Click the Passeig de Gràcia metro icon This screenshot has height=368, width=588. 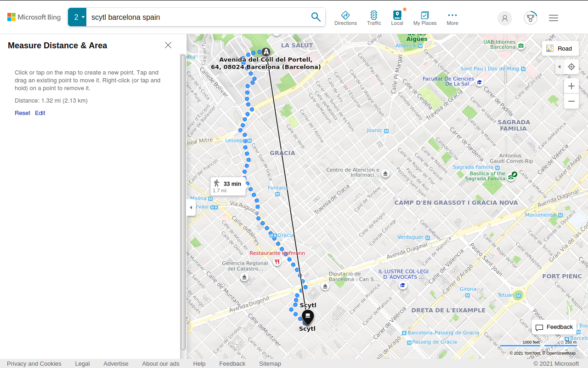tap(409, 342)
